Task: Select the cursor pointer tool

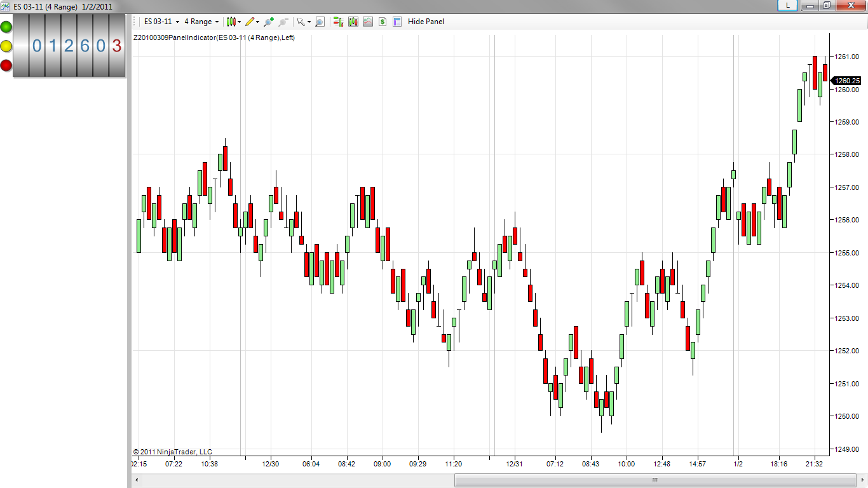Action: [301, 22]
